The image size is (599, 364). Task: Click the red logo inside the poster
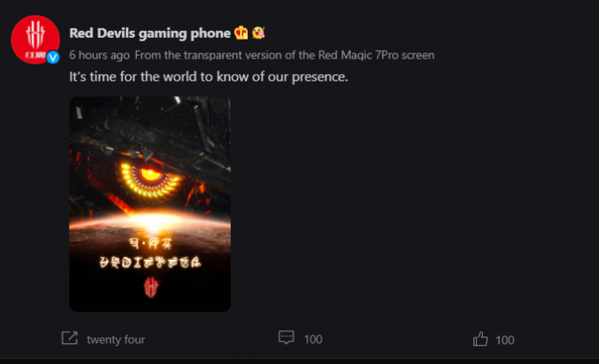coord(151,287)
